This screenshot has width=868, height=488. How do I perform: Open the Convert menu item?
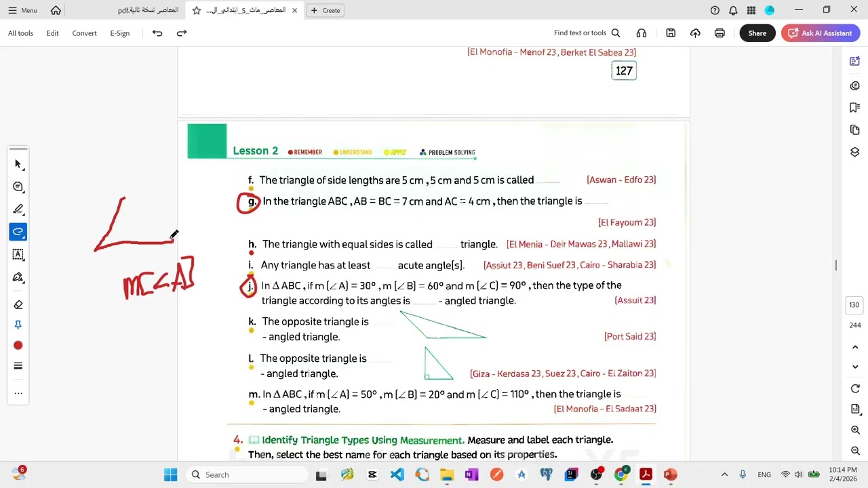tap(84, 33)
